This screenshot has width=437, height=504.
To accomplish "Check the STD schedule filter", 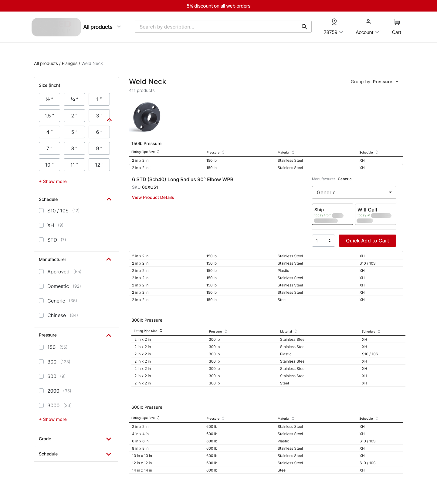I will coord(41,240).
